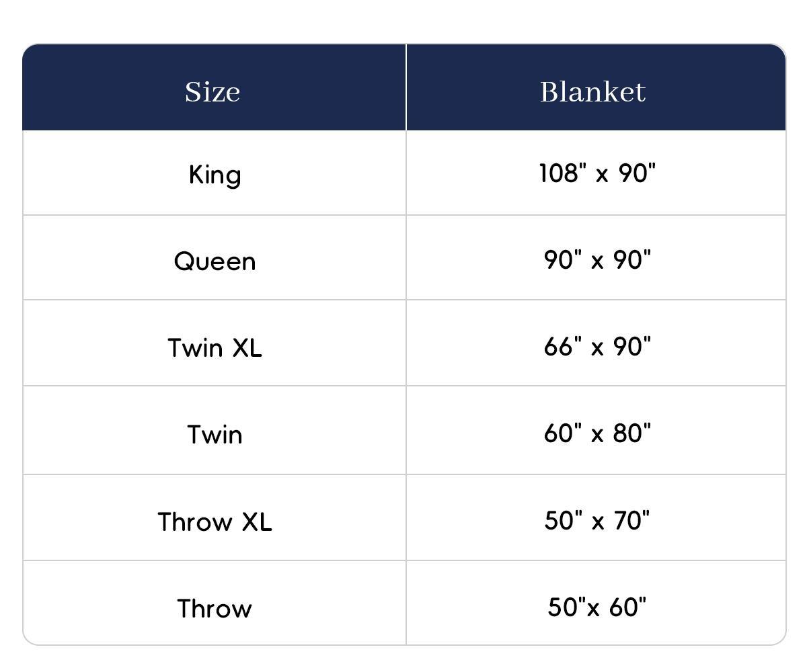Click the Blanket column header

592,91
